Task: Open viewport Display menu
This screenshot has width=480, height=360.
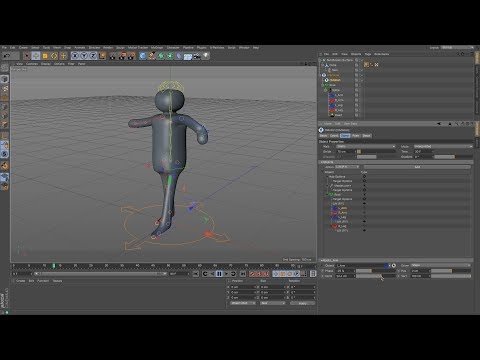Action: pos(46,63)
